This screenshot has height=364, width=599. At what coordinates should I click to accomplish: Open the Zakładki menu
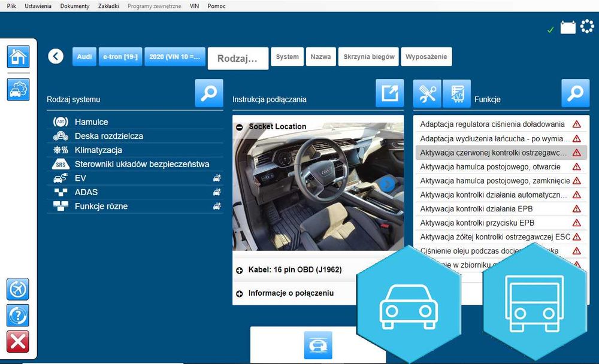point(108,6)
